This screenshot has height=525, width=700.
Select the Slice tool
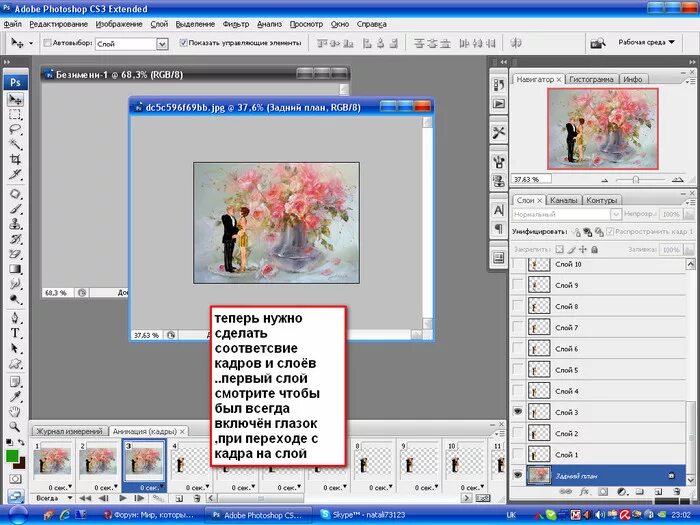[x=15, y=174]
